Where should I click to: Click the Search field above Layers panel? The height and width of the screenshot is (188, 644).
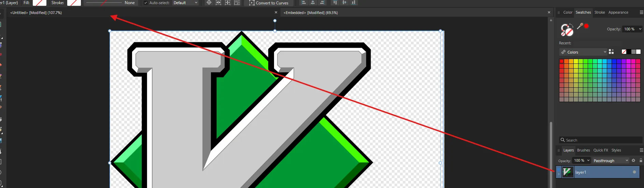pos(601,140)
